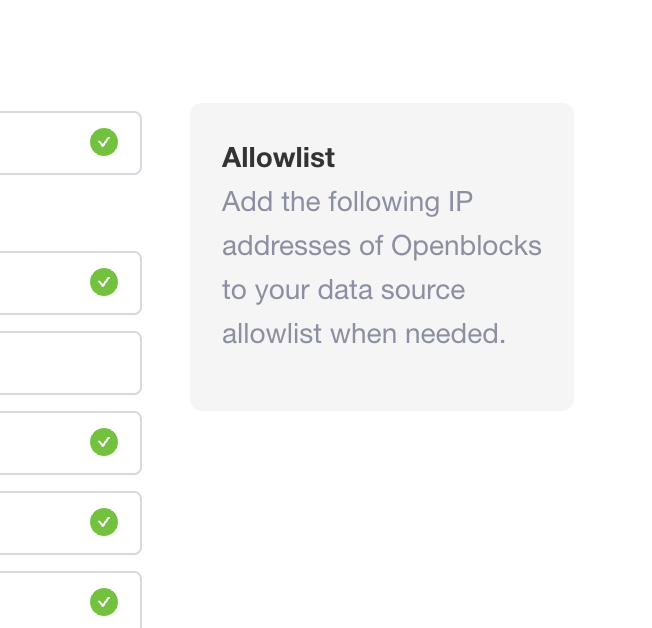The width and height of the screenshot is (652, 628).
Task: Focus the second input field from top
Action: coord(40,282)
